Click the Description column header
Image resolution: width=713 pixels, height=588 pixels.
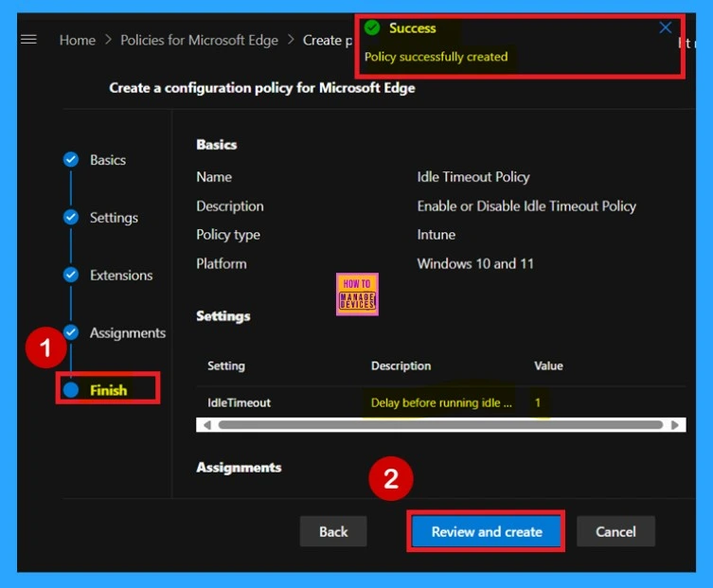click(x=401, y=366)
